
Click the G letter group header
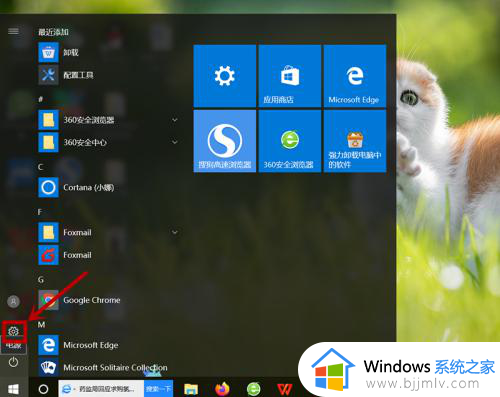click(x=41, y=279)
